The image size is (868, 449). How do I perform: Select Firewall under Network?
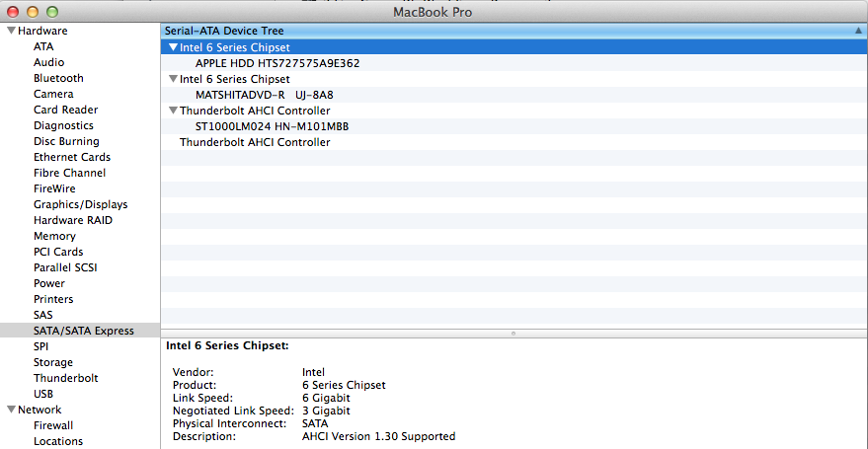(53, 425)
